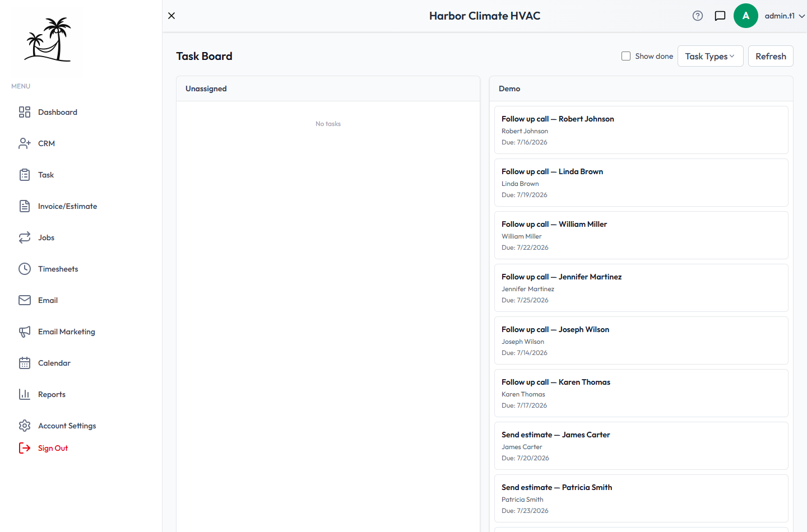Screen dimensions: 807x532
Task: Click the Timesheets clock icon
Action: click(x=25, y=269)
